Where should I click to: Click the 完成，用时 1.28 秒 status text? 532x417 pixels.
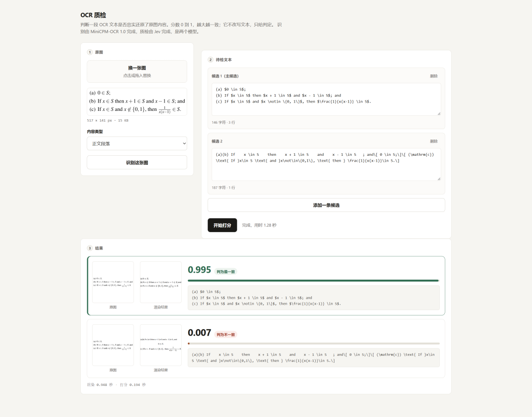pyautogui.click(x=259, y=225)
